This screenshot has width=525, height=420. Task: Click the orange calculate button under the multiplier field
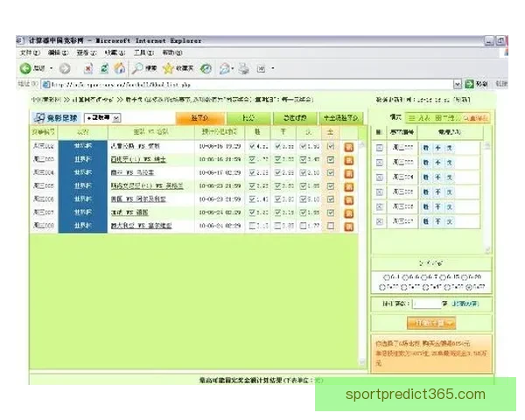click(431, 323)
